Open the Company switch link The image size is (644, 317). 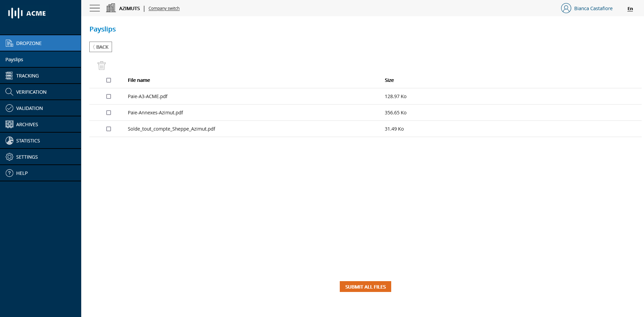164,8
